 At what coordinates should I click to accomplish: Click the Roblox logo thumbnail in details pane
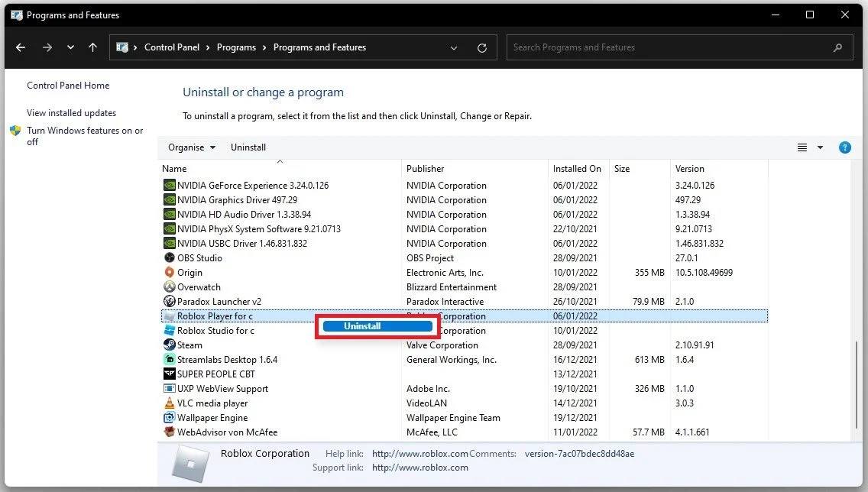(x=190, y=463)
